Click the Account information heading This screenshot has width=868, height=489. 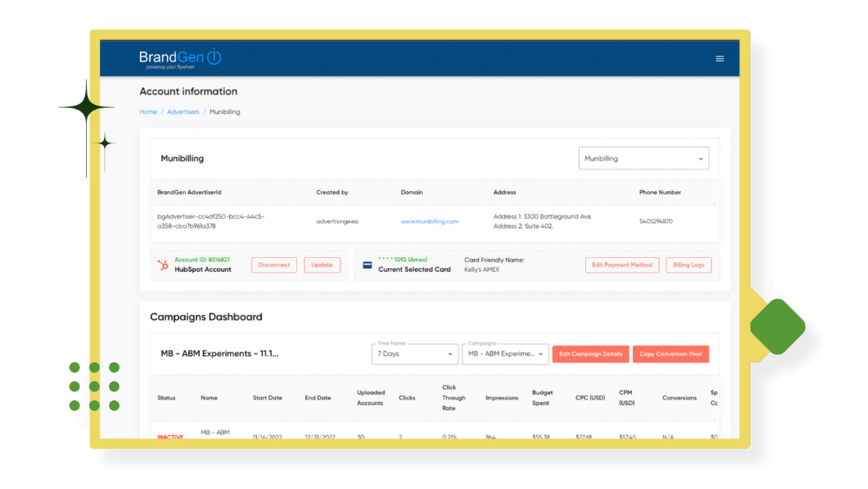[188, 91]
